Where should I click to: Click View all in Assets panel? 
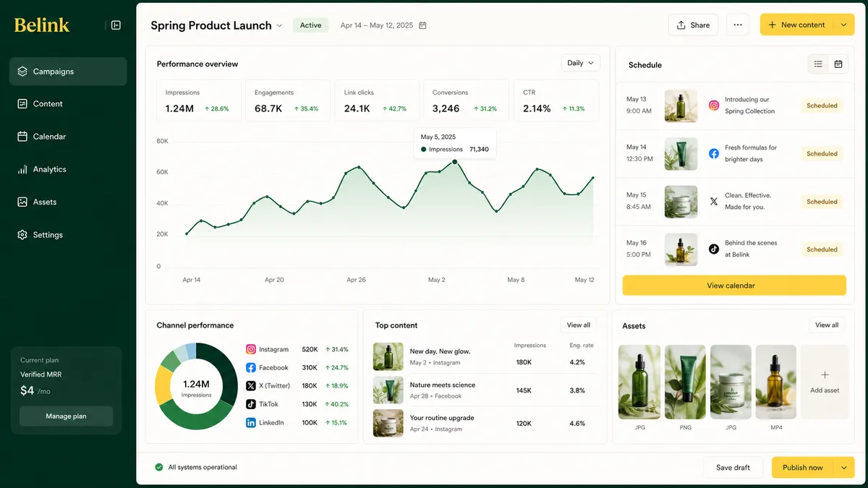827,325
